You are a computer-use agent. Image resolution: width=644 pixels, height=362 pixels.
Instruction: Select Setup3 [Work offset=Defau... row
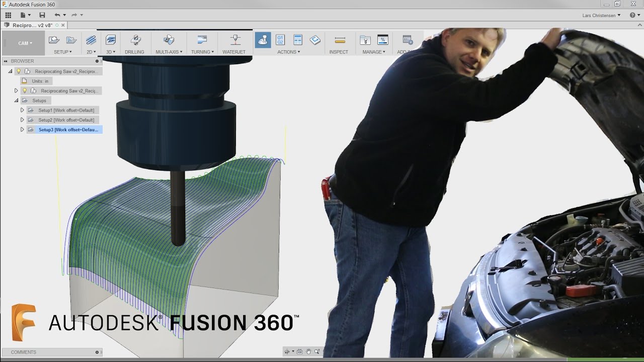tap(64, 130)
